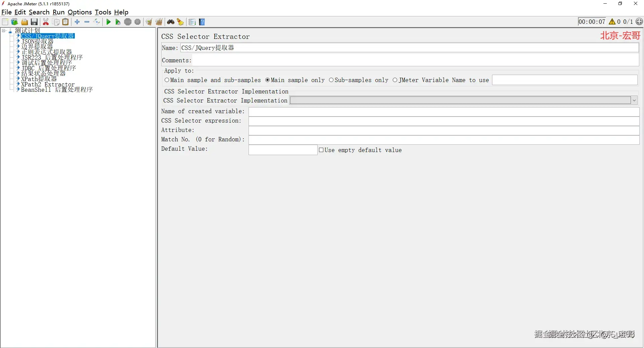Open the File menu
644x348 pixels.
tap(6, 12)
